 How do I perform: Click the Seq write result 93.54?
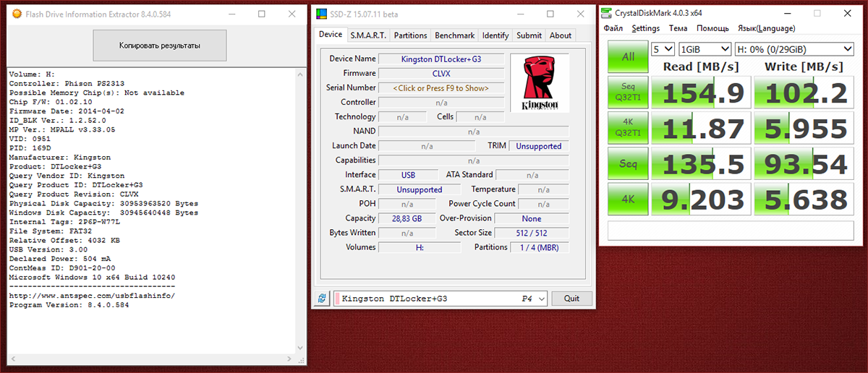(x=804, y=163)
